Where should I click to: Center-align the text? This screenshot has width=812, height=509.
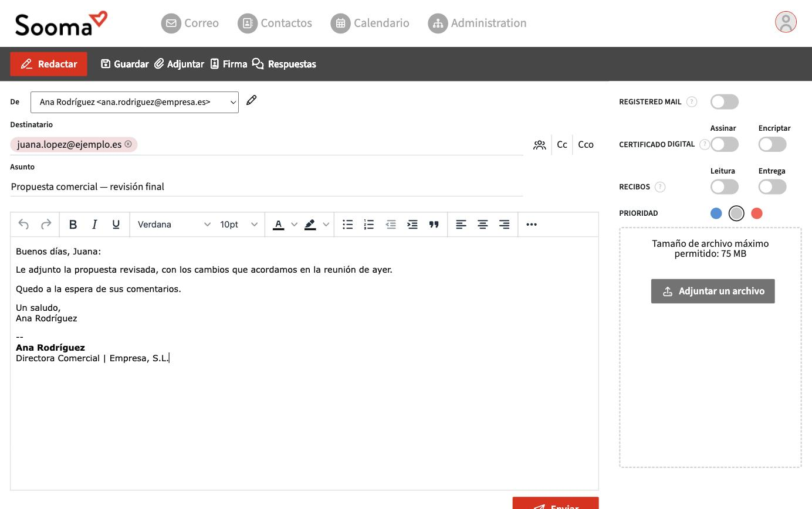(x=483, y=225)
